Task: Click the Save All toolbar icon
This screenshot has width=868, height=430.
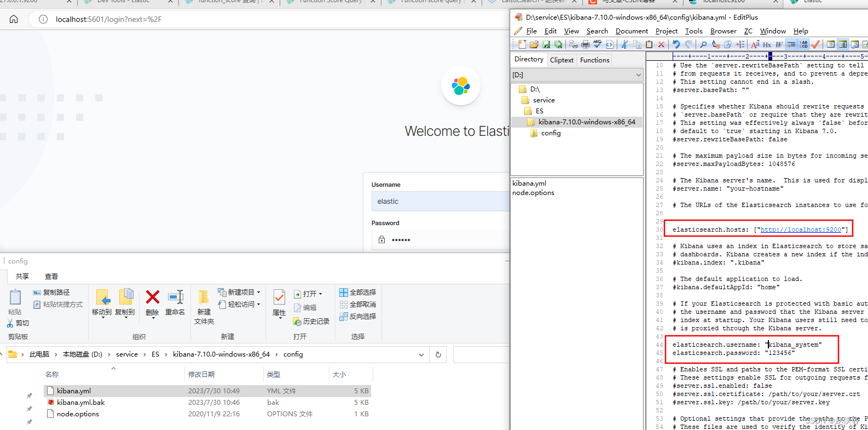Action: click(558, 44)
